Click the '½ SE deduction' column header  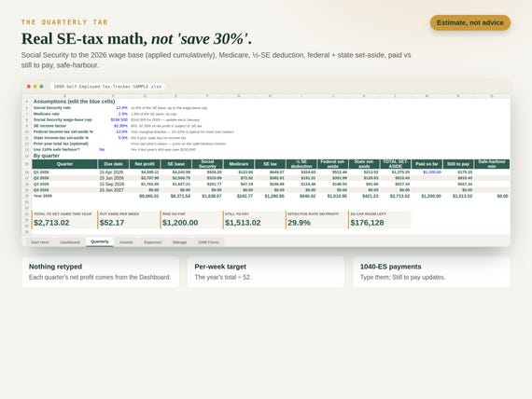(301, 164)
